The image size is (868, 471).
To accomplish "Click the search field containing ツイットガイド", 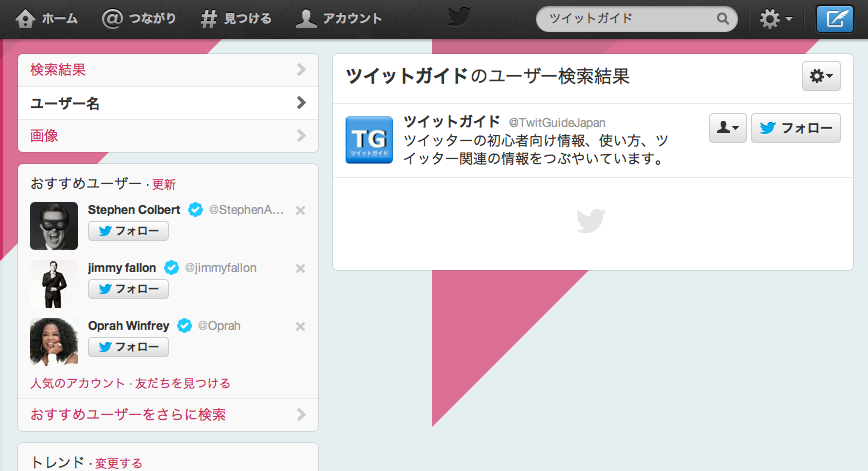I will [637, 19].
